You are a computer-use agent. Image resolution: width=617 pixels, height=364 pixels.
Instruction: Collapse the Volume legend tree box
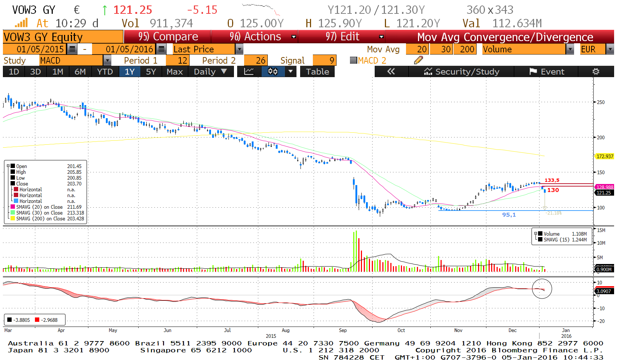pos(536,234)
